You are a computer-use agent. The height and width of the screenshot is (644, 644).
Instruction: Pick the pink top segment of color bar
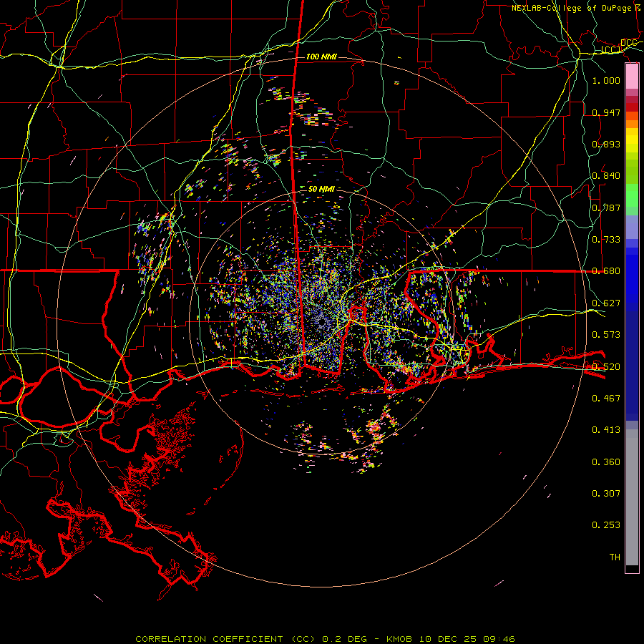pos(632,77)
